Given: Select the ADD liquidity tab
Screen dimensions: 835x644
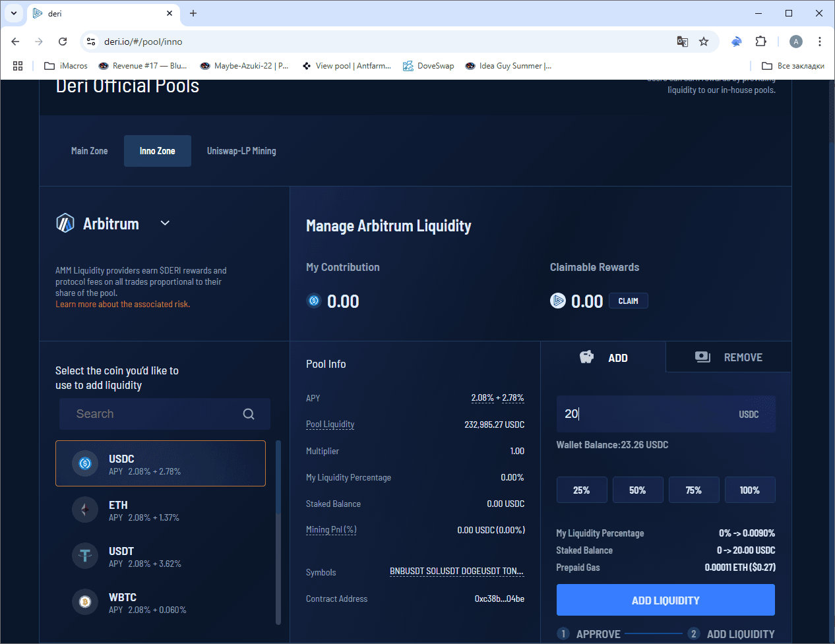Looking at the screenshot, I should click(x=603, y=357).
